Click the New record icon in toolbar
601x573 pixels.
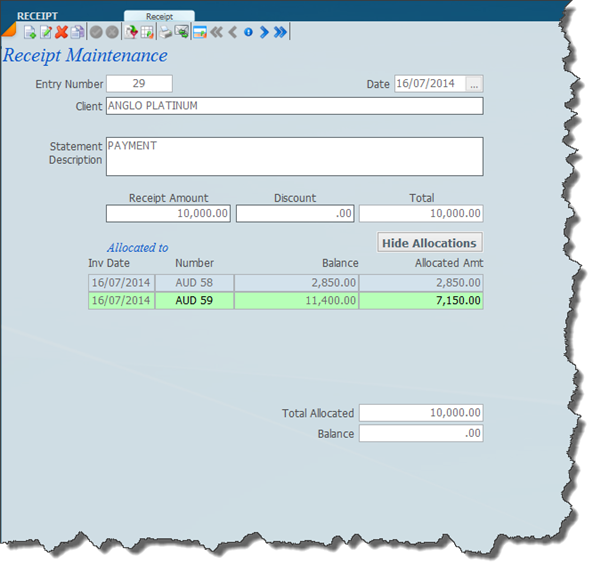[30, 32]
